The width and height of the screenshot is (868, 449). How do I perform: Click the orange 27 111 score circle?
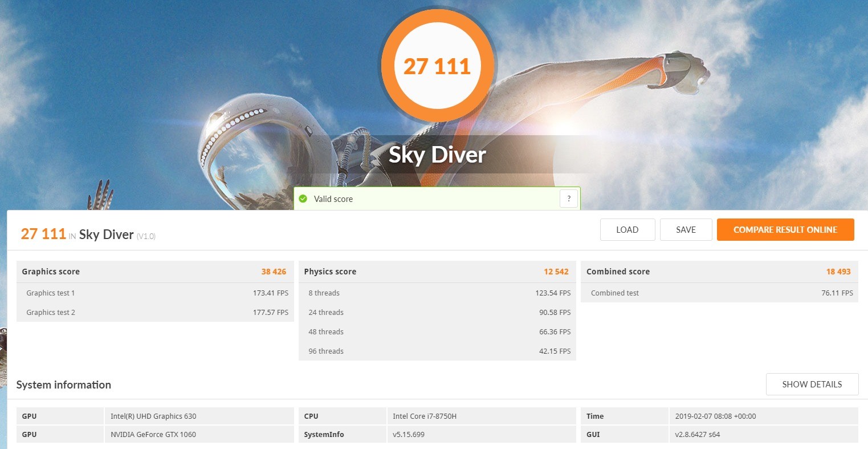click(437, 66)
